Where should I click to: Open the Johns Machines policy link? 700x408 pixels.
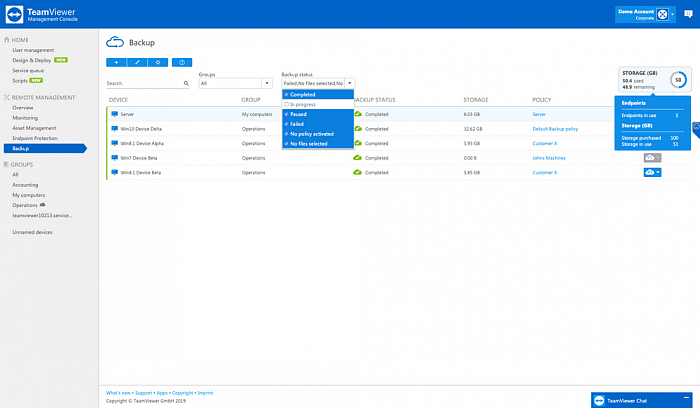(549, 158)
